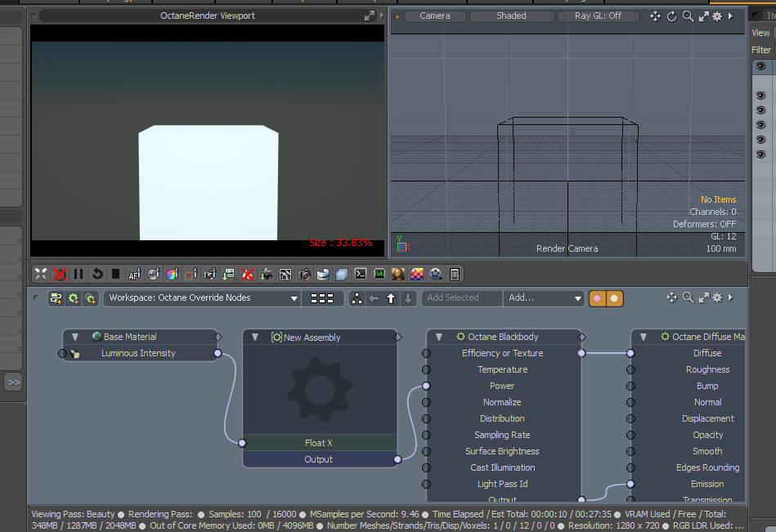Open the Shaded view mode menu
776x532 pixels.
(511, 16)
